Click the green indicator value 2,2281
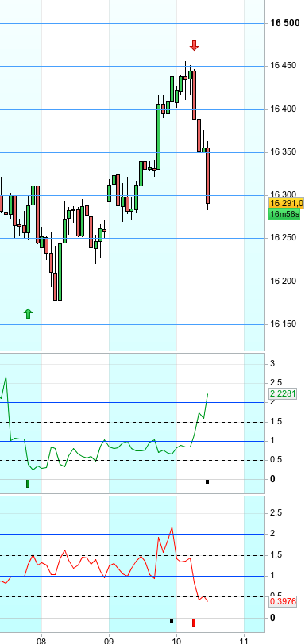305x644 pixels. (x=283, y=393)
